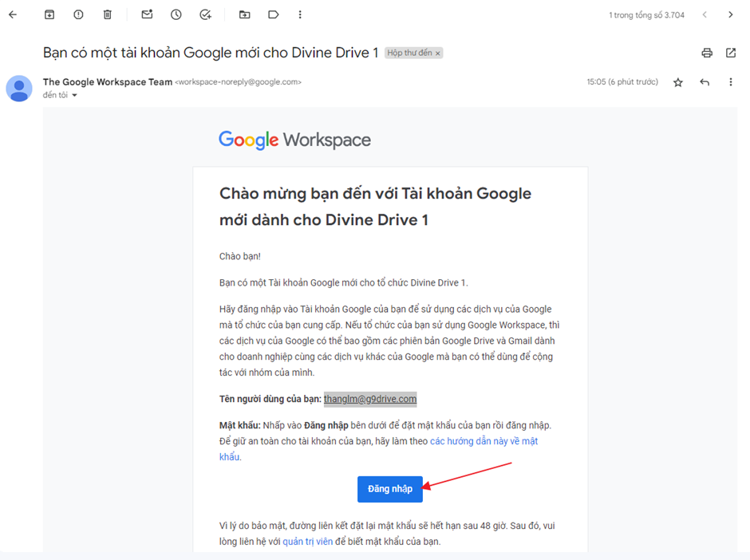Mark the email as unread

click(x=147, y=14)
